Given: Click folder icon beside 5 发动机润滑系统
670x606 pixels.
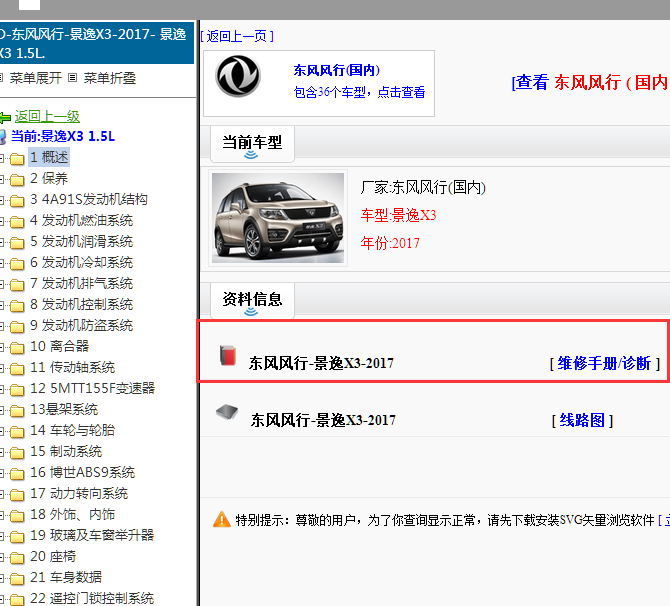Looking at the screenshot, I should coord(17,243).
